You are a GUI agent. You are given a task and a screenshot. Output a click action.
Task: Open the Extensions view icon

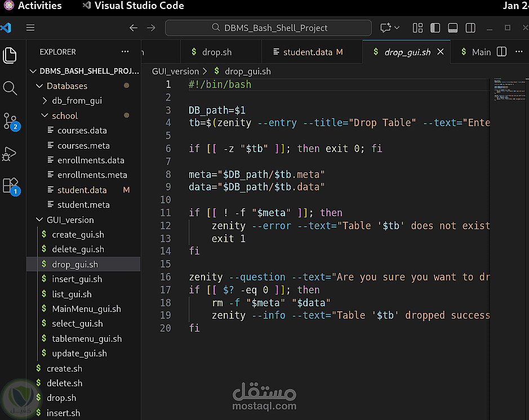[10, 186]
